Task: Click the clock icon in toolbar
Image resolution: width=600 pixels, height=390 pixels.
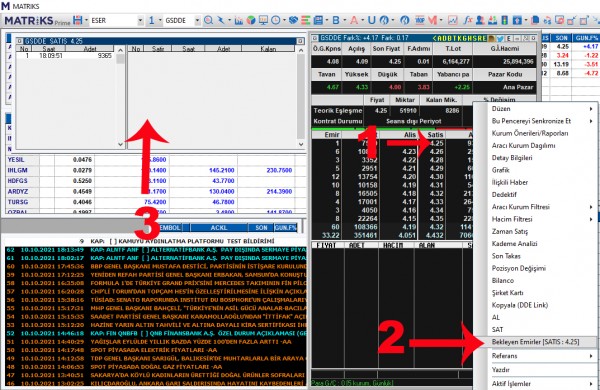Action: click(276, 20)
